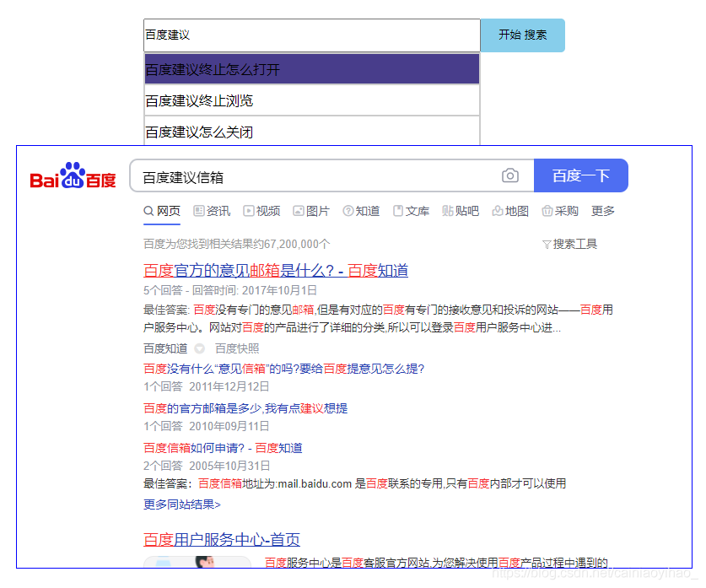Image resolution: width=706 pixels, height=588 pixels.
Task: Click the 开始 搜索 button
Action: (x=522, y=35)
